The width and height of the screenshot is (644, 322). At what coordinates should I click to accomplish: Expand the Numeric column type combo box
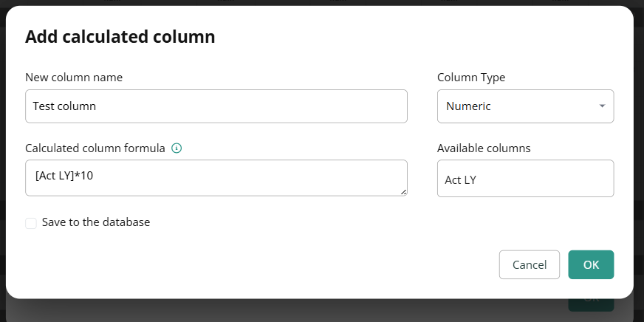[x=525, y=106]
